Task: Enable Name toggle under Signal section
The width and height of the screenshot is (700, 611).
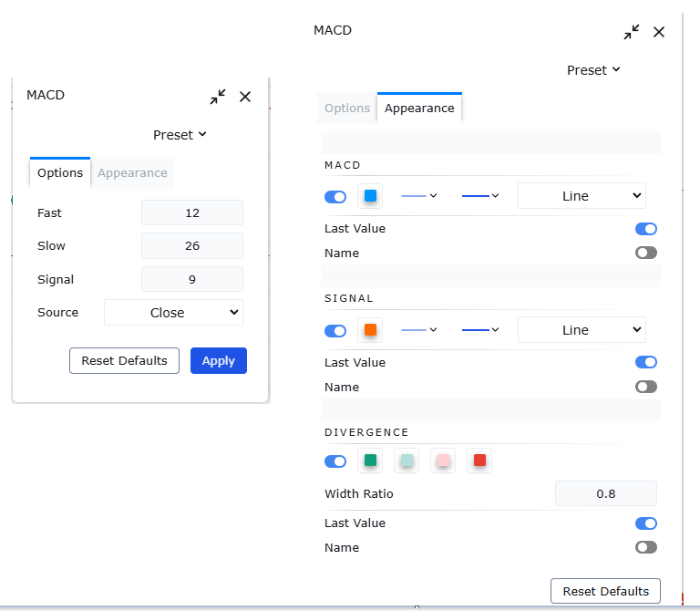Action: pos(645,387)
